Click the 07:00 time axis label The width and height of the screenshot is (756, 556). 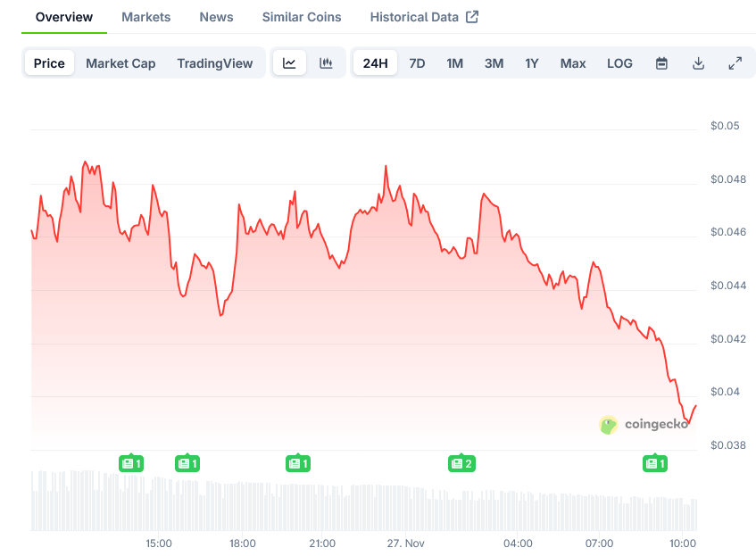[x=599, y=544]
